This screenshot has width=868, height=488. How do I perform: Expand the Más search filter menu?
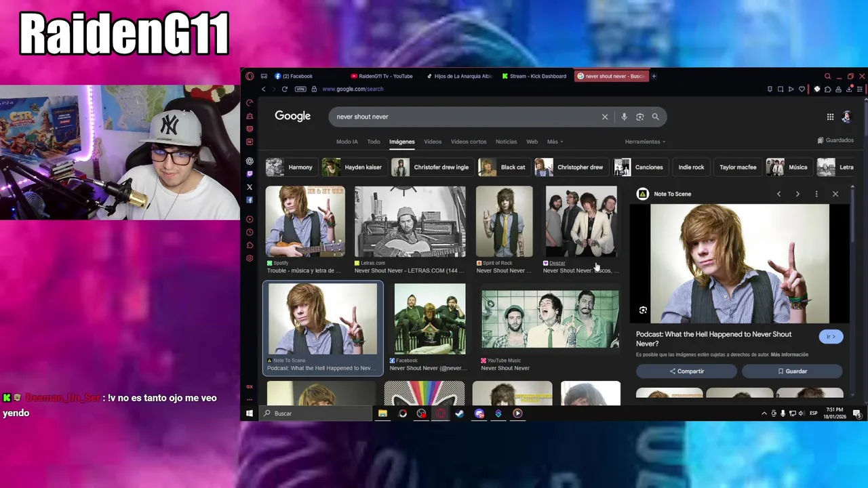(555, 142)
